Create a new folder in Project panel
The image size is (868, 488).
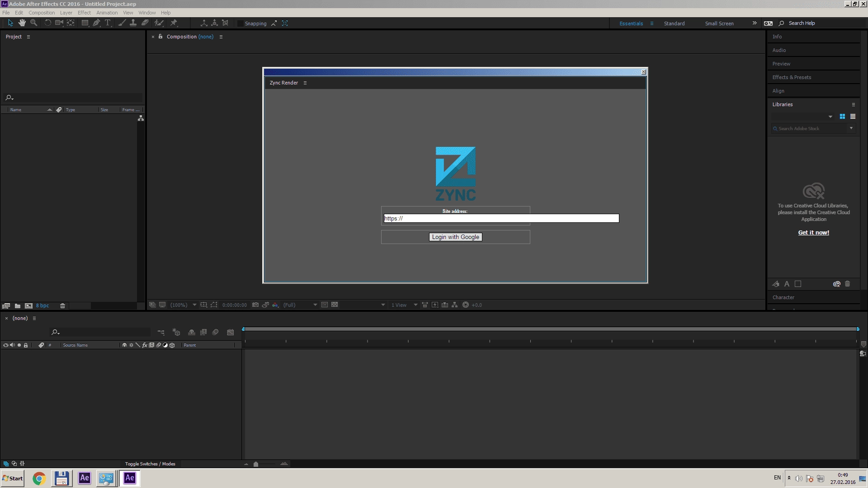click(x=17, y=306)
